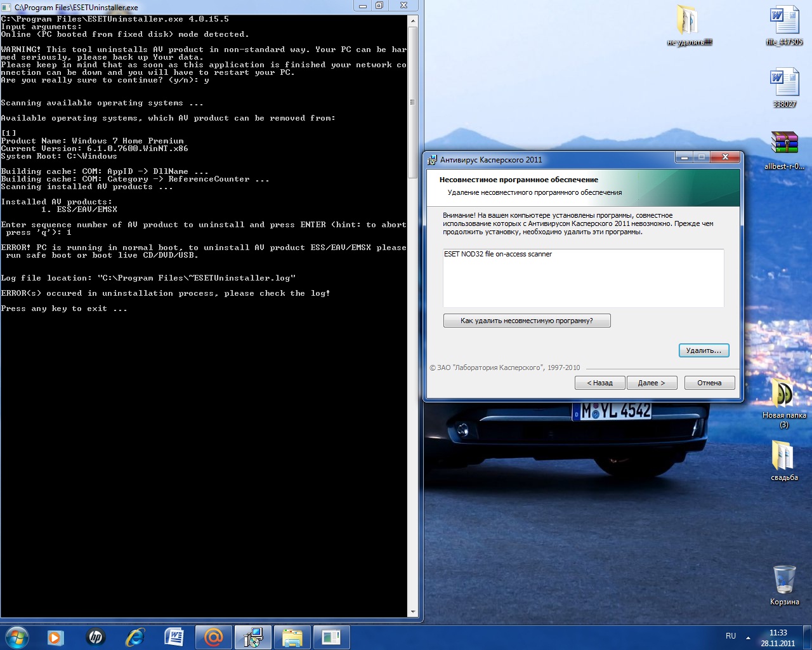Click the RU language indicator
Screen dimensions: 812x650
(x=731, y=636)
